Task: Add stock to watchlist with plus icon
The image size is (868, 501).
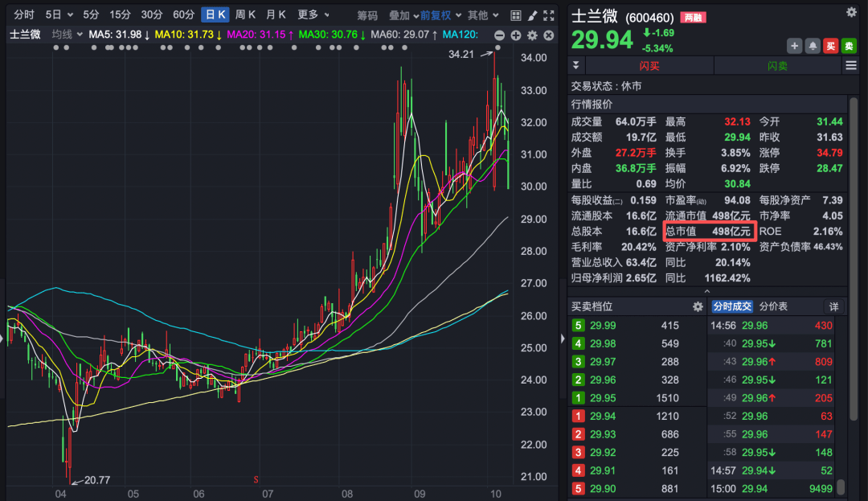Action: 794,46
